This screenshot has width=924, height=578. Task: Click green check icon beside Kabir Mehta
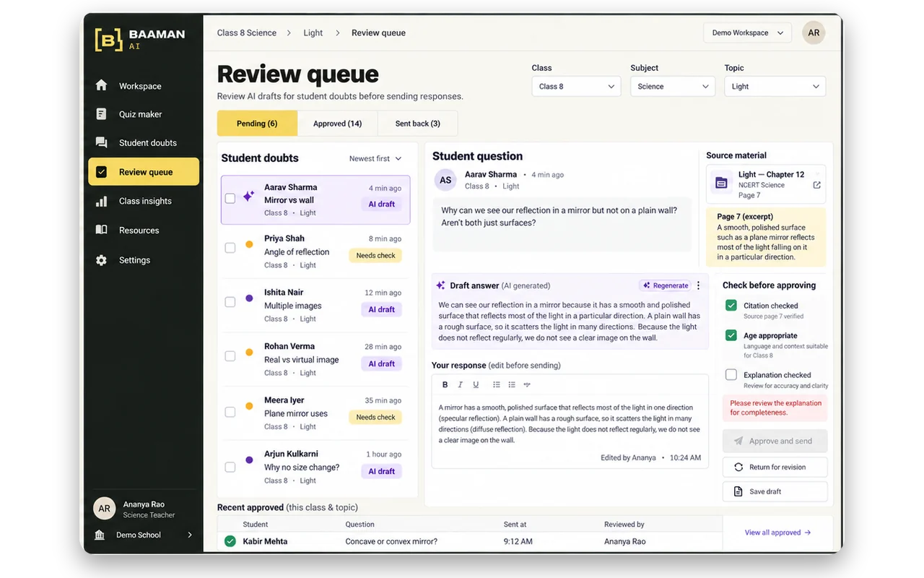click(230, 541)
